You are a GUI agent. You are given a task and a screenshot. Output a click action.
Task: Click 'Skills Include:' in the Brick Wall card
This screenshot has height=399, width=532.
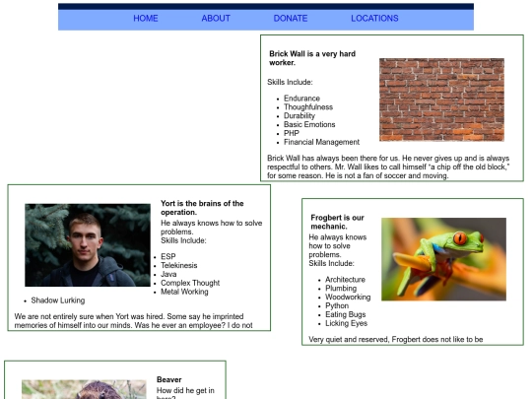click(x=290, y=82)
